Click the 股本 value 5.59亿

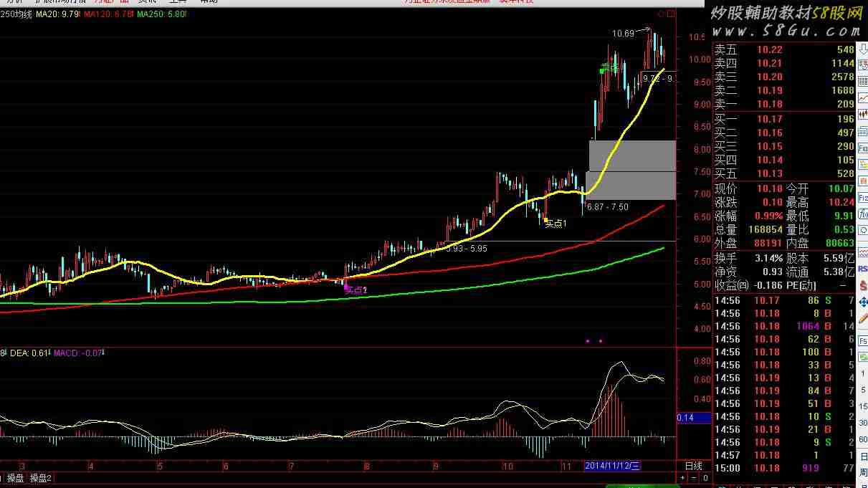[839, 258]
